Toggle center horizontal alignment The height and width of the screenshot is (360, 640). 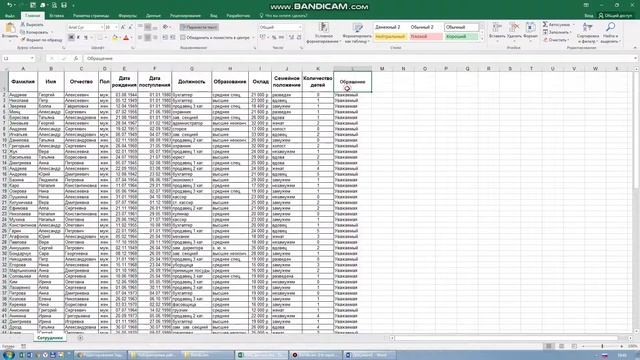tap(147, 38)
